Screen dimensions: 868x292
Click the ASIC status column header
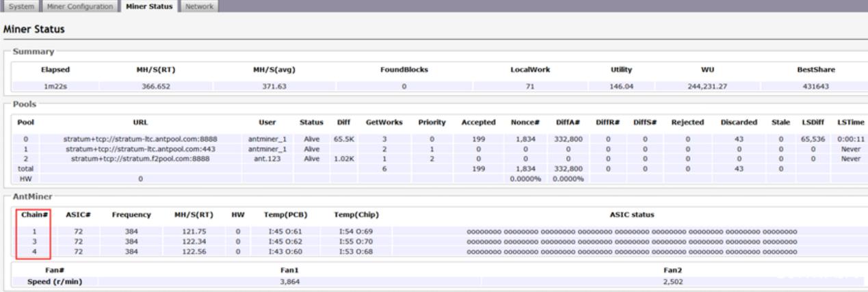(x=631, y=215)
